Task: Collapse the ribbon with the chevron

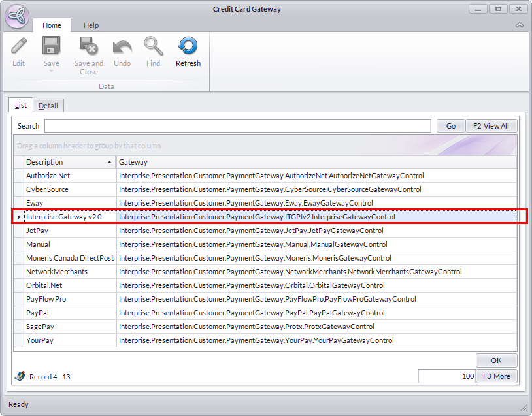Action: 520,25
